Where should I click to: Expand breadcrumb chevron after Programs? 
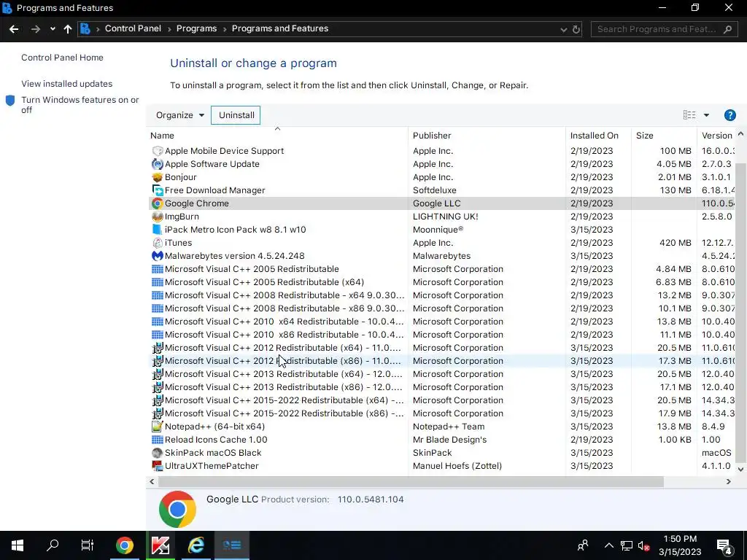(225, 28)
